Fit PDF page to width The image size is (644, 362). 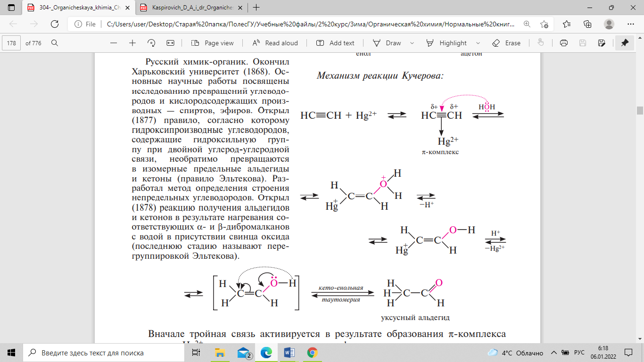[170, 43]
